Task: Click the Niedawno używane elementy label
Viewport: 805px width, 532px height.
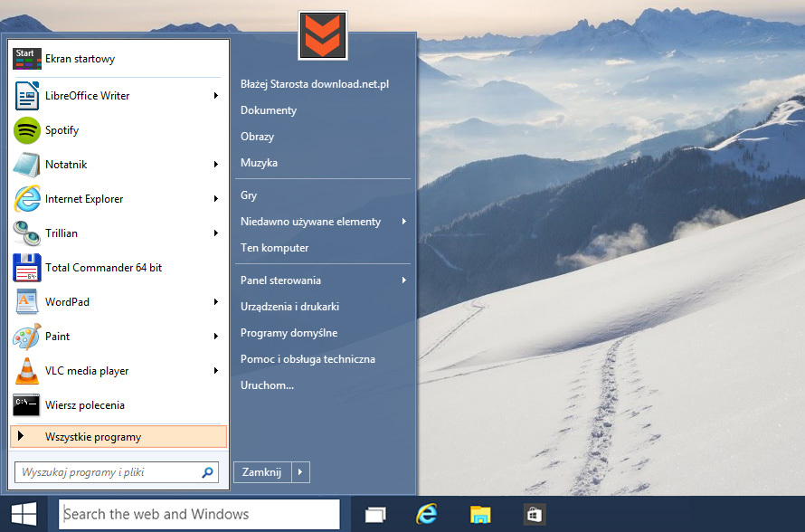Action: click(310, 222)
